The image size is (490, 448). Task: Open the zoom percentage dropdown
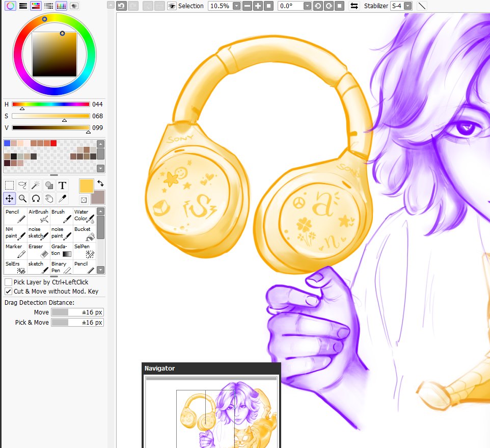click(236, 6)
